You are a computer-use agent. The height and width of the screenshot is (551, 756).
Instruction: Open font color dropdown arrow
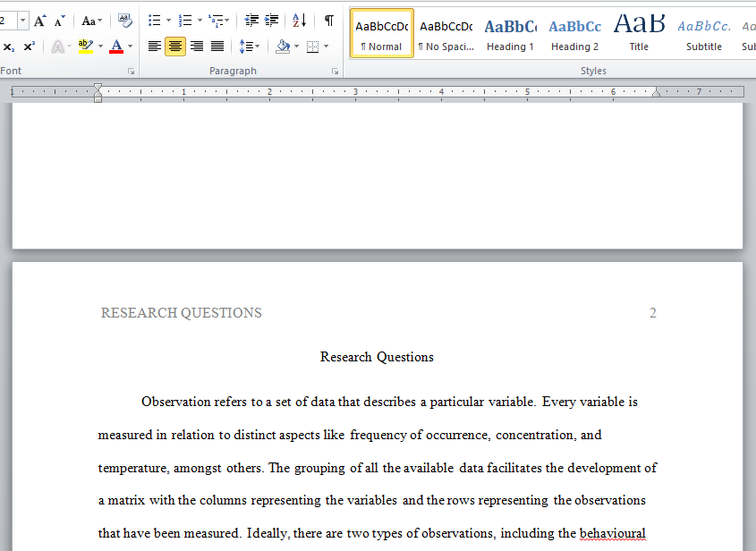click(x=131, y=47)
